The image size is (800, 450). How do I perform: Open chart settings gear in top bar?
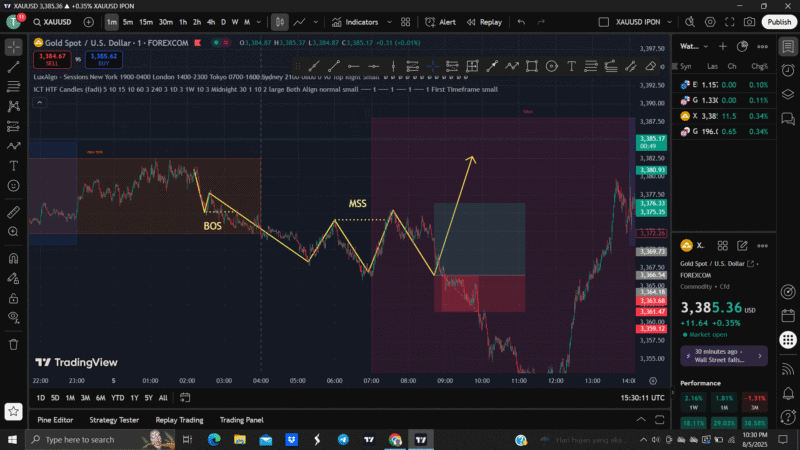(x=709, y=21)
